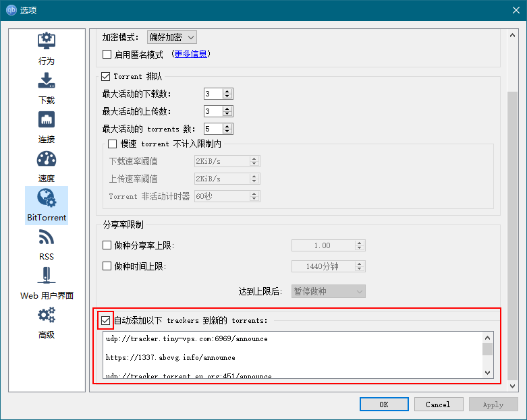Click the trackers list scrollbar thumb

(x=488, y=349)
